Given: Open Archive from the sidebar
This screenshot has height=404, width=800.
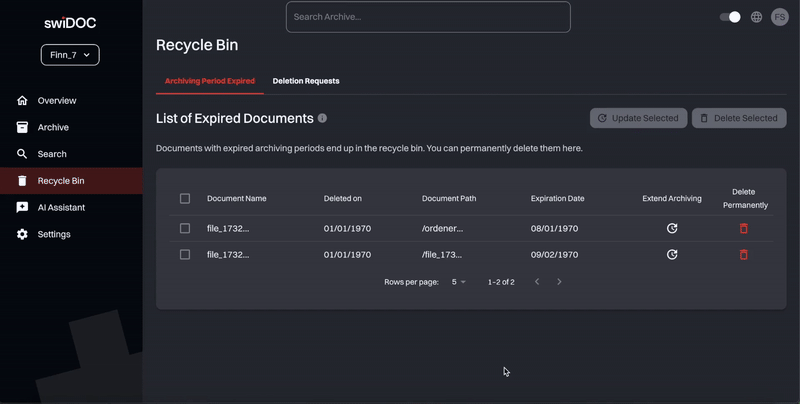Looking at the screenshot, I should pos(53,127).
